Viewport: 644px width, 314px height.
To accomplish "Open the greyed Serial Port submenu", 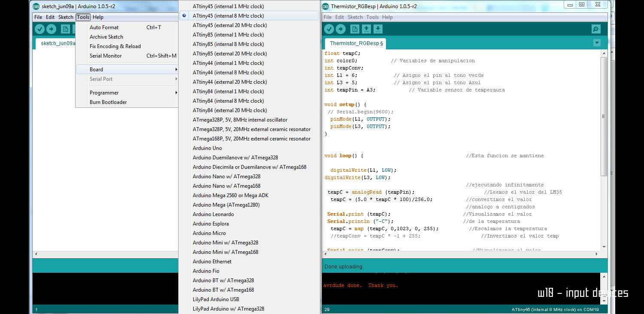I will (x=127, y=79).
